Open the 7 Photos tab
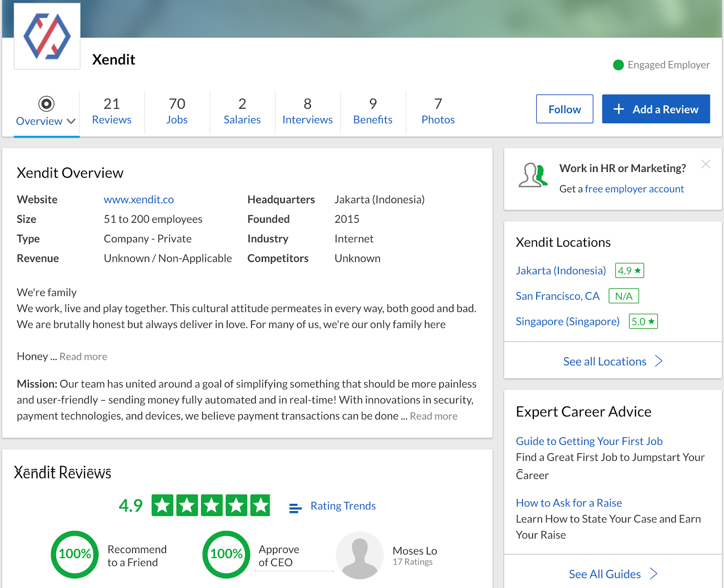The image size is (724, 588). click(x=438, y=111)
